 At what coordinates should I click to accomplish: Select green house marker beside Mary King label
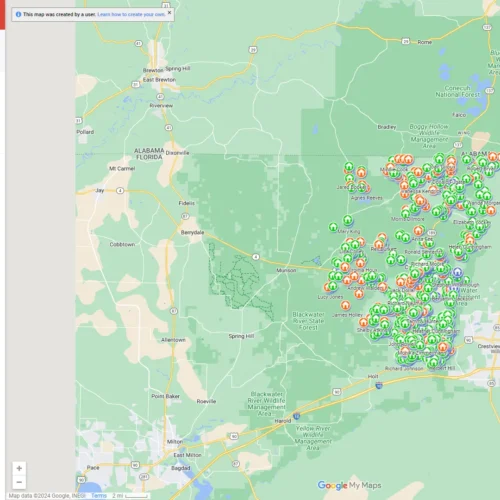click(x=333, y=227)
